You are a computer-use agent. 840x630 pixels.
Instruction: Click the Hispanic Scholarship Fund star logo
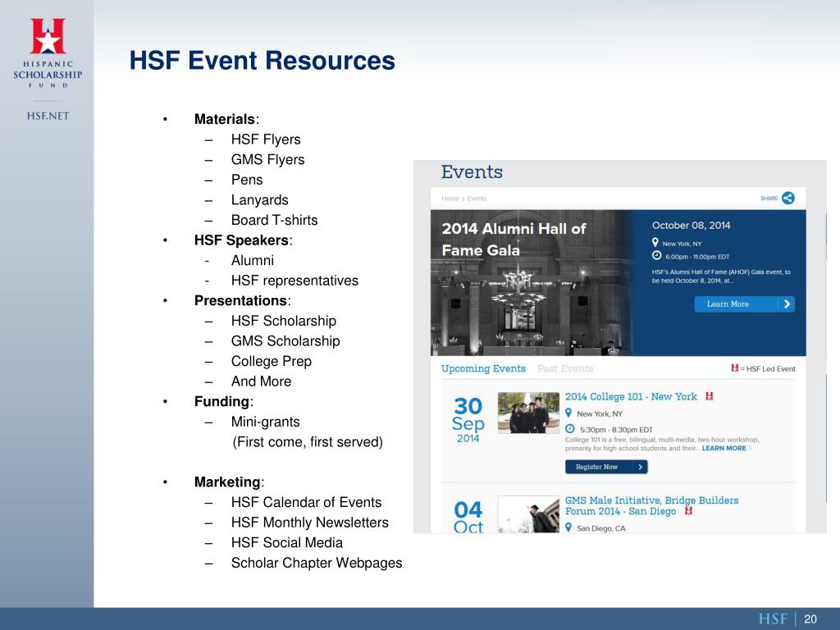coord(48,36)
